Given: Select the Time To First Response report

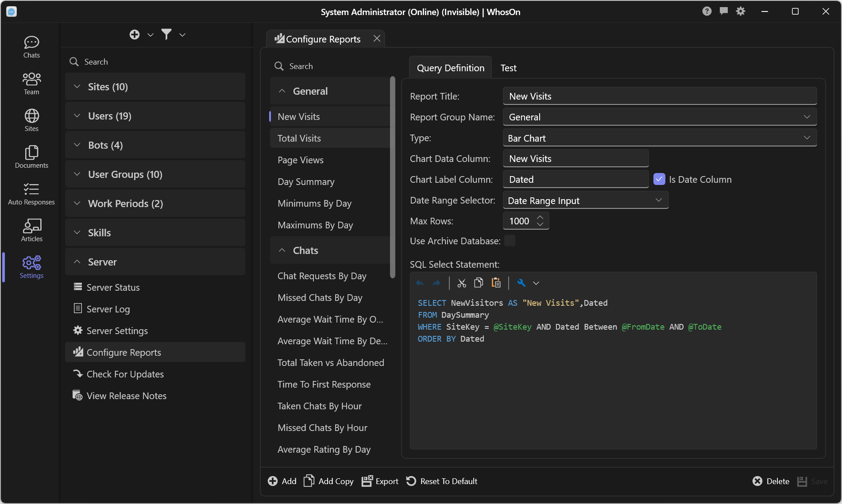Looking at the screenshot, I should (x=330, y=384).
